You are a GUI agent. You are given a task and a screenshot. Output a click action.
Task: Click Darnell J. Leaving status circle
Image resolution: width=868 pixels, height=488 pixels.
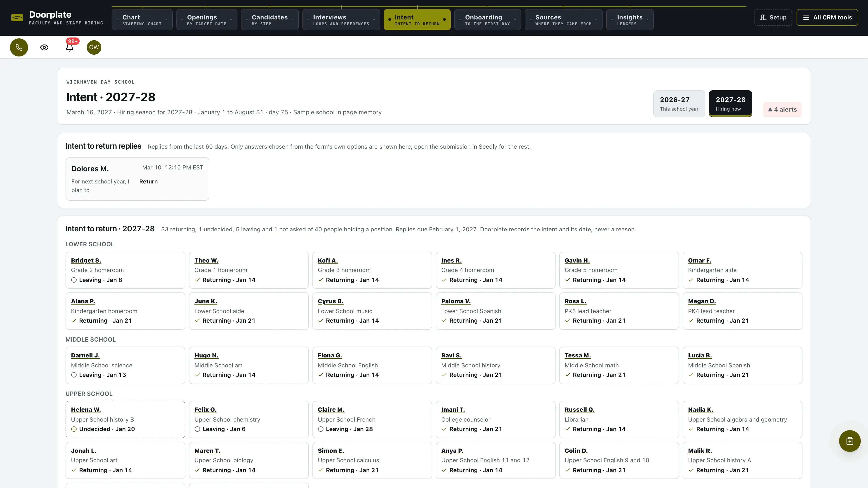click(x=74, y=375)
